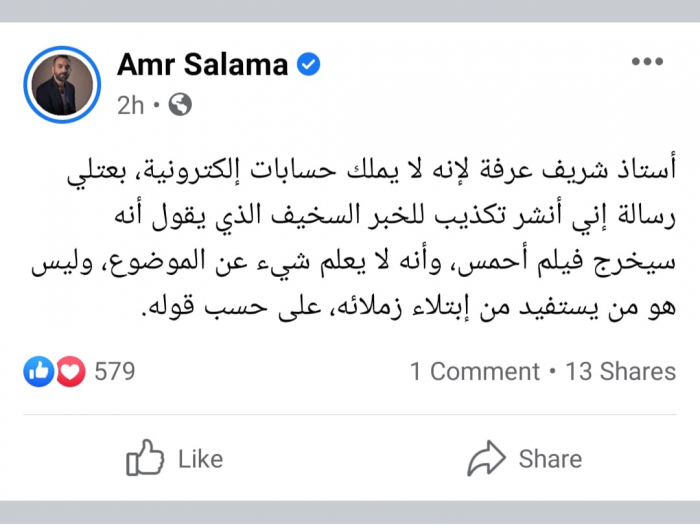Click the Share arrow icon

(486, 458)
